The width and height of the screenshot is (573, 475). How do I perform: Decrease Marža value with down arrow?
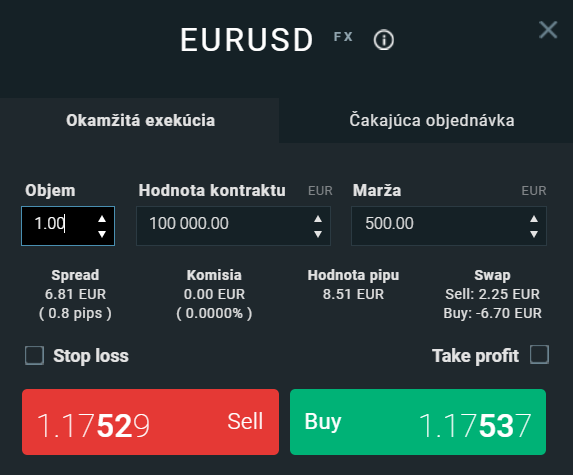pos(534,234)
